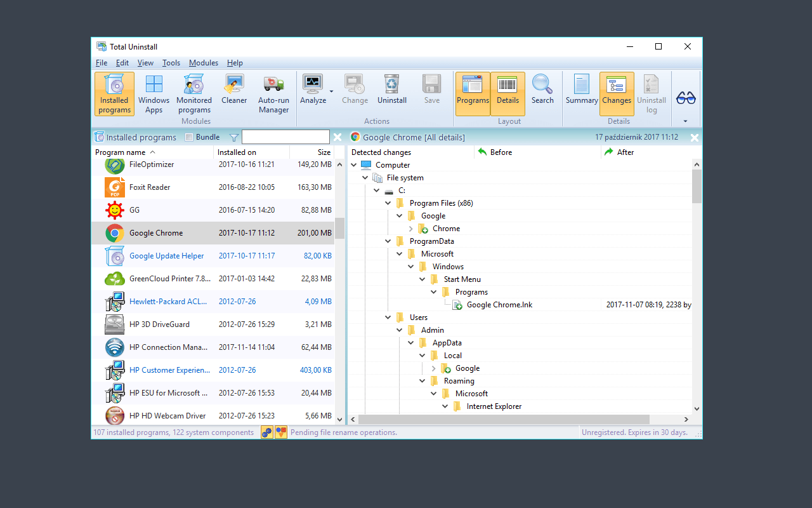Viewport: 812px width, 508px height.
Task: Enable the Bundle checkbox
Action: [189, 137]
